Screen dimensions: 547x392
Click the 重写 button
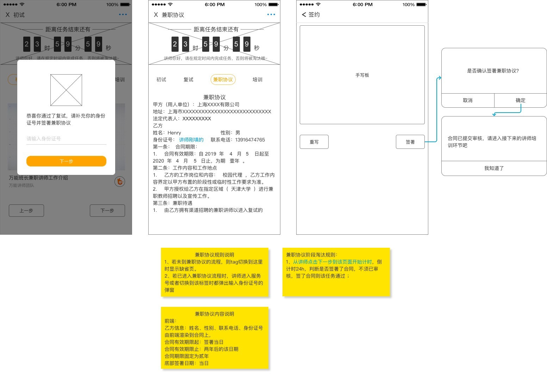[314, 142]
